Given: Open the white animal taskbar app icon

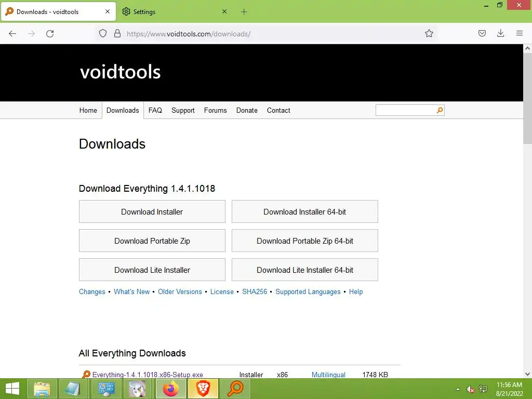Looking at the screenshot, I should click(x=137, y=389).
